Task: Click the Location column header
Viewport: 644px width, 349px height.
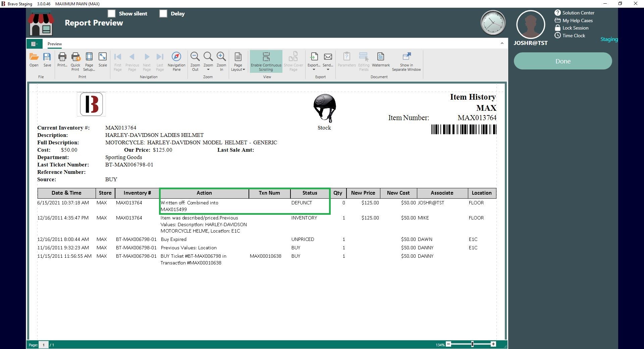Action: click(x=482, y=193)
